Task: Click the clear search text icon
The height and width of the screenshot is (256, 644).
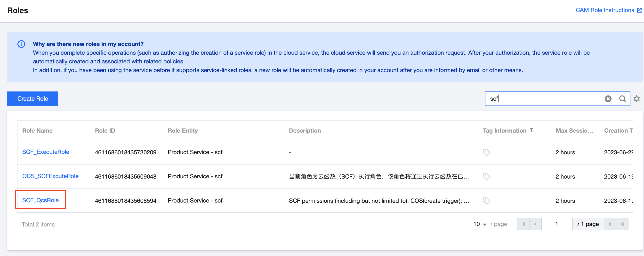Action: (608, 99)
